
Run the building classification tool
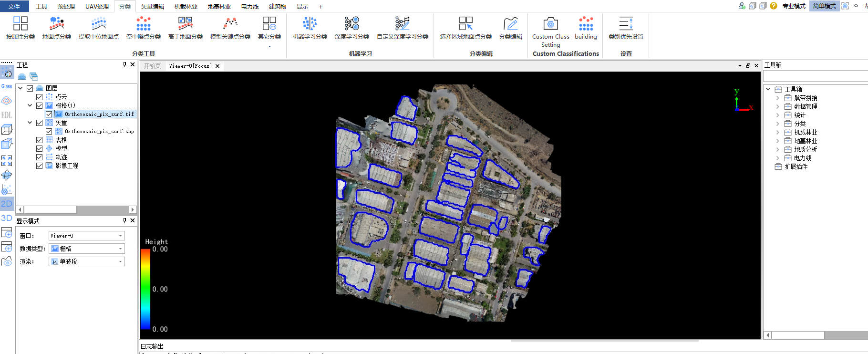tap(586, 28)
